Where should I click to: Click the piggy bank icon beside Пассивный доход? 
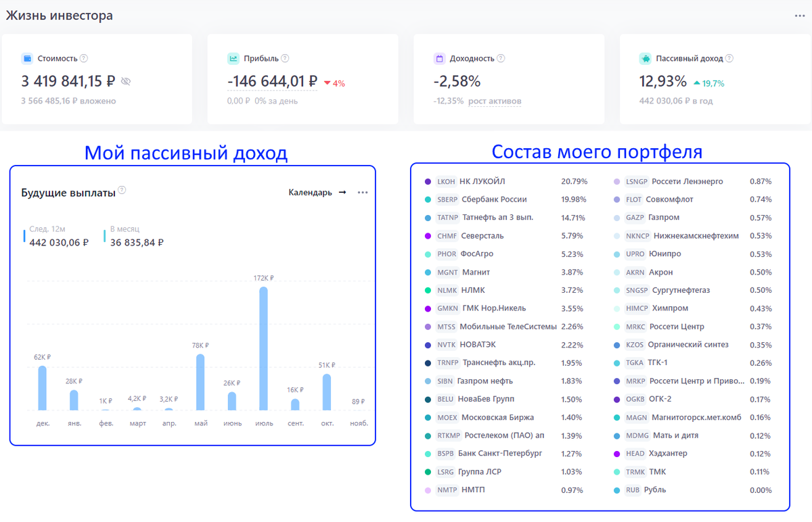click(645, 59)
